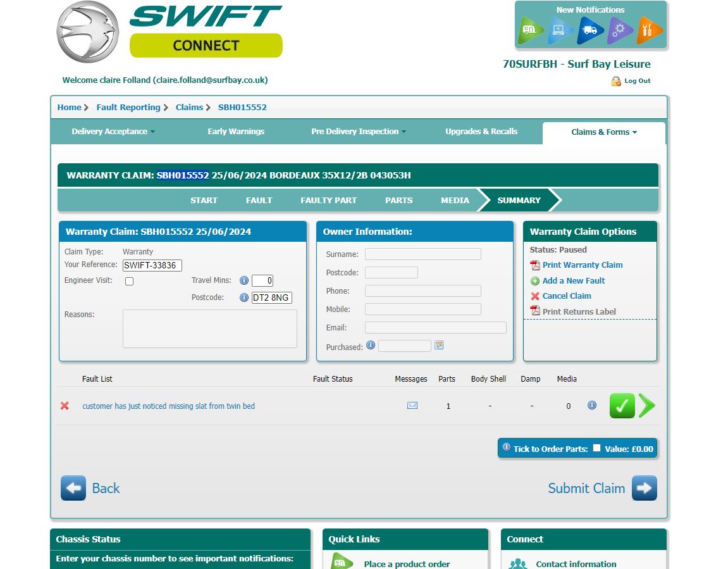
Task: Expand the Delivery Acceptance menu
Action: click(x=113, y=132)
